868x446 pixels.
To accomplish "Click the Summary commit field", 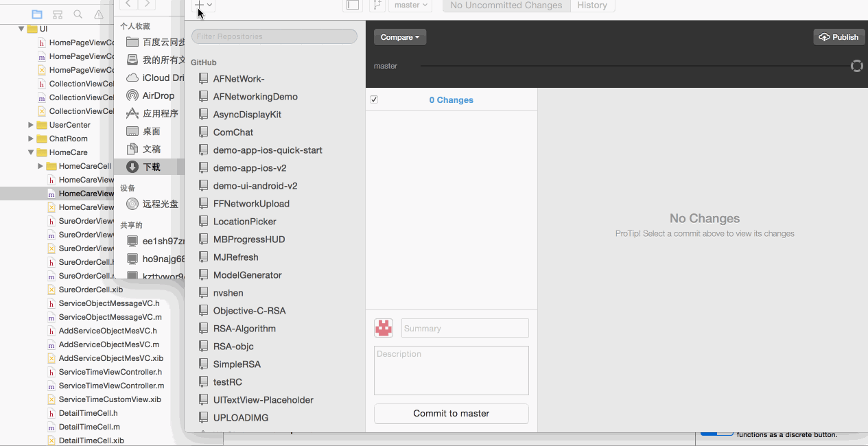I will pyautogui.click(x=465, y=328).
